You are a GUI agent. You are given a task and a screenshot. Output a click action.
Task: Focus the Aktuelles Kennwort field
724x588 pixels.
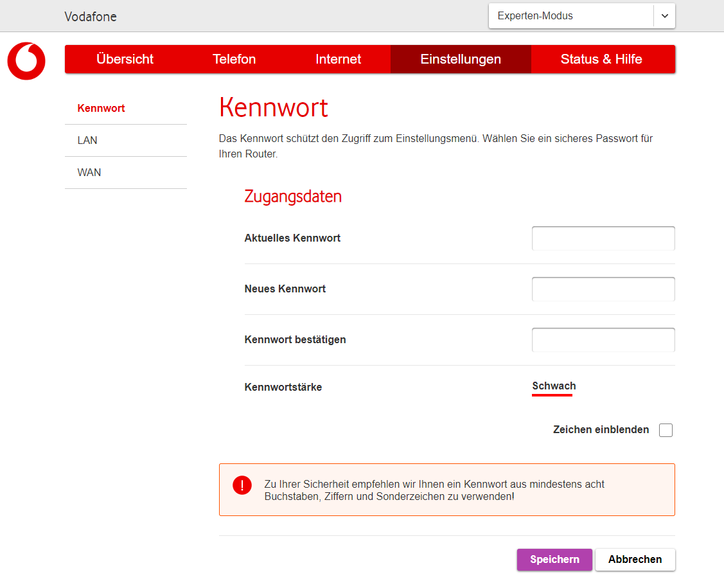(x=603, y=238)
